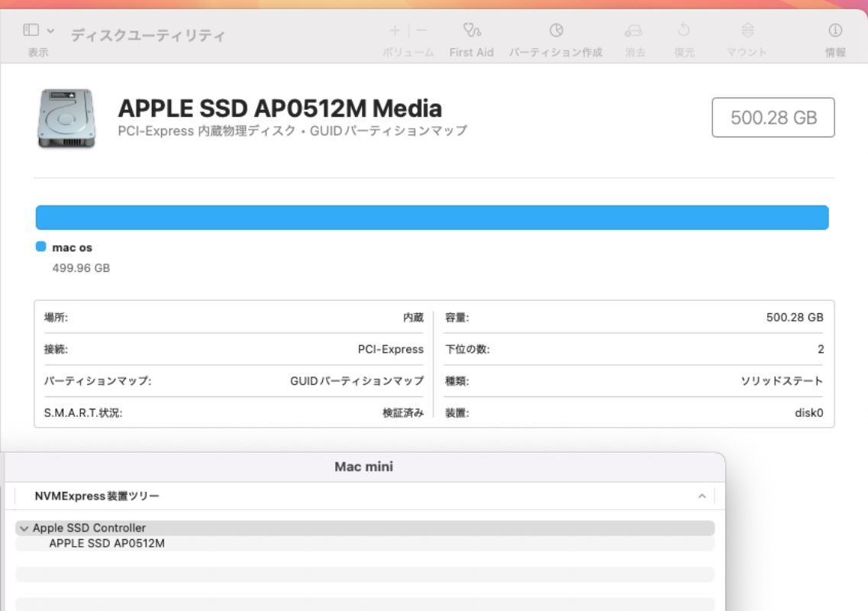Image resolution: width=868 pixels, height=611 pixels.
Task: Run First Aid stethoscope tool
Action: tap(472, 30)
